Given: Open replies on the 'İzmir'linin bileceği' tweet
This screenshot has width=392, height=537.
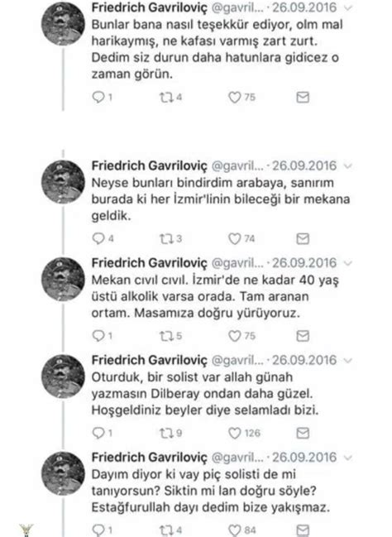Looking at the screenshot, I should pyautogui.click(x=98, y=238).
